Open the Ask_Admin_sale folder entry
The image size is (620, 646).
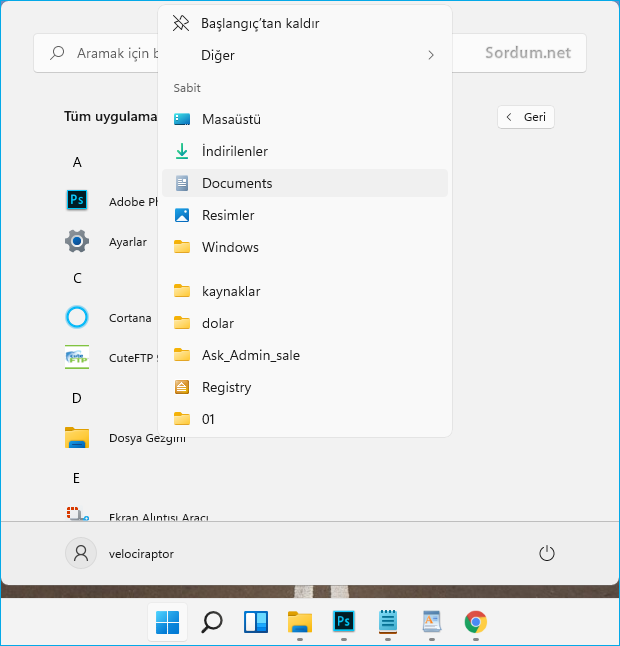point(305,355)
